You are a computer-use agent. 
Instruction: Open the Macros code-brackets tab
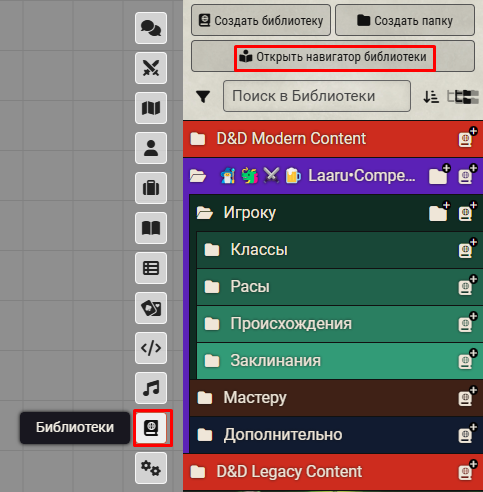click(151, 348)
